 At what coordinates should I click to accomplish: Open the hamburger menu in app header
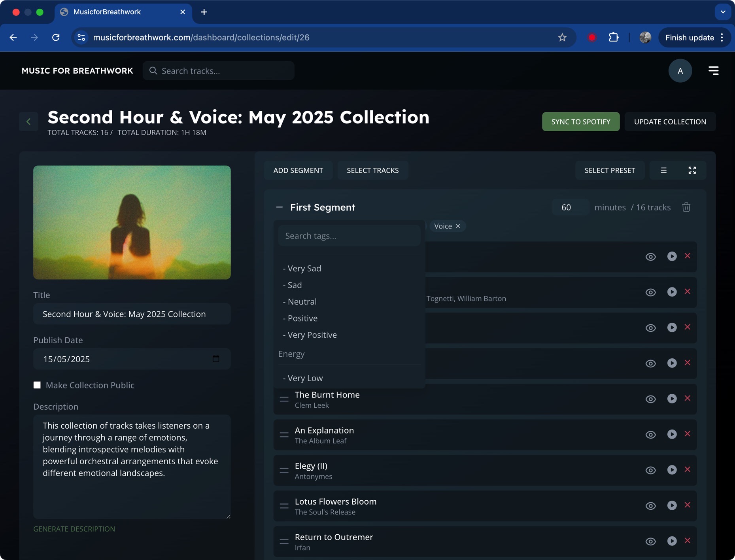713,71
